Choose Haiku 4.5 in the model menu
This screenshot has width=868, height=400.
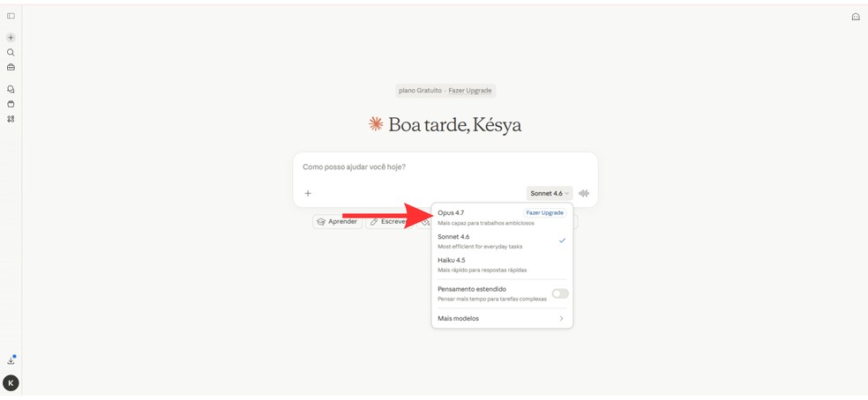click(x=502, y=264)
